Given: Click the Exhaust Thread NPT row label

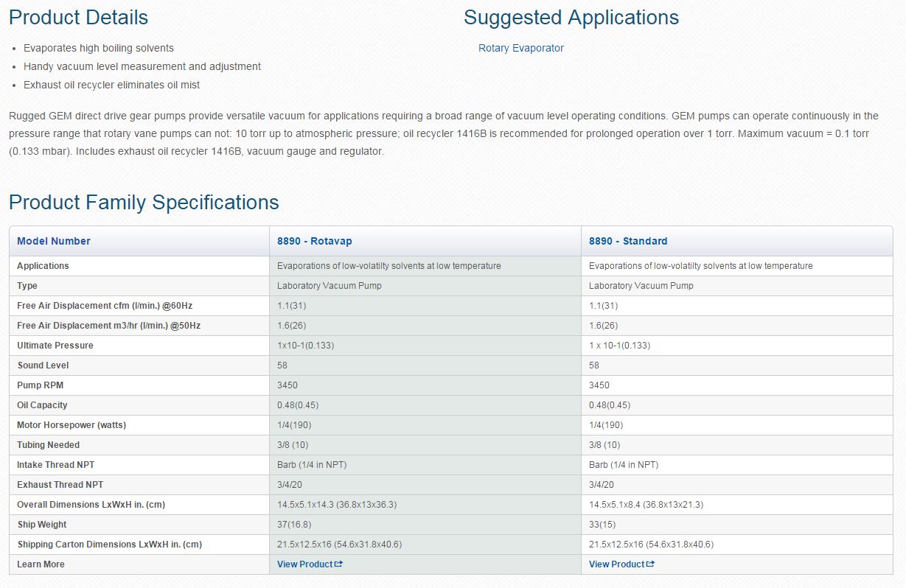Looking at the screenshot, I should tap(60, 485).
